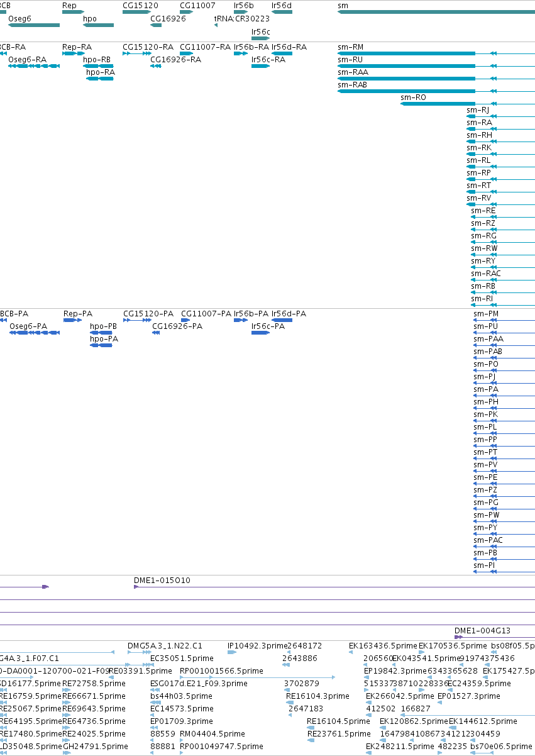Screen dimensions: 535x756
Task: Click the CG16926-RA transcript label
Action: coord(176,60)
